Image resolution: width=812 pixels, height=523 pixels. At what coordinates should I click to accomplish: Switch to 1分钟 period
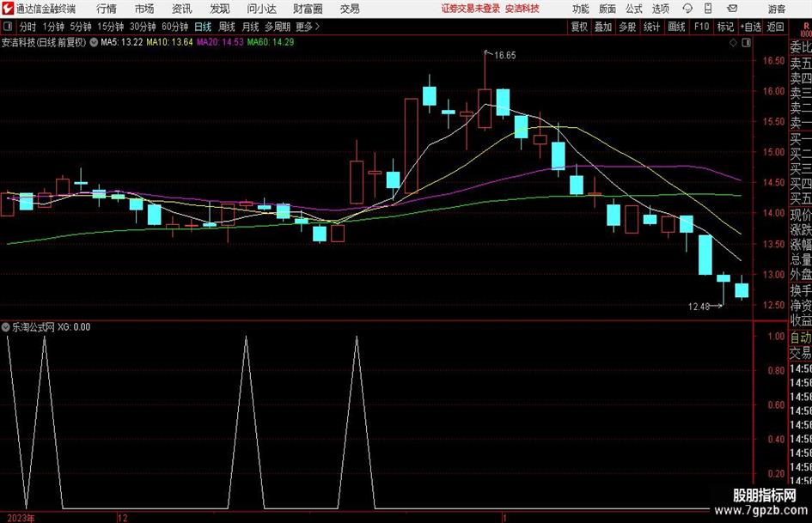[x=52, y=27]
